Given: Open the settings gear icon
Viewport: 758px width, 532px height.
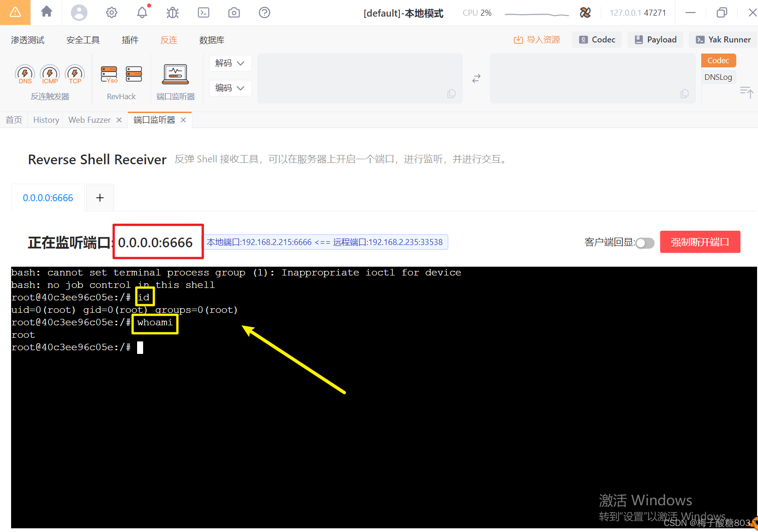Looking at the screenshot, I should coord(111,12).
